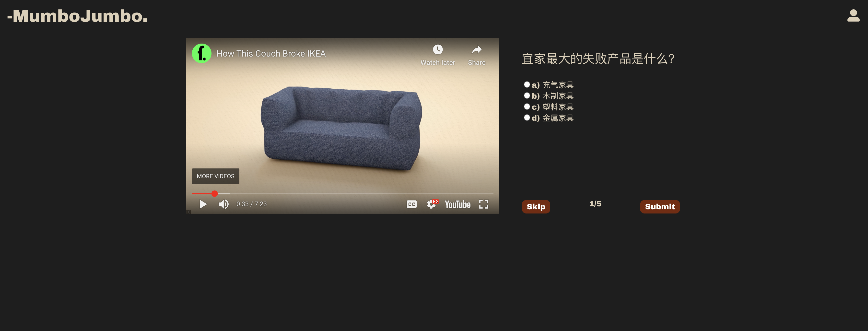Click the Watch later clock icon

pyautogui.click(x=437, y=50)
